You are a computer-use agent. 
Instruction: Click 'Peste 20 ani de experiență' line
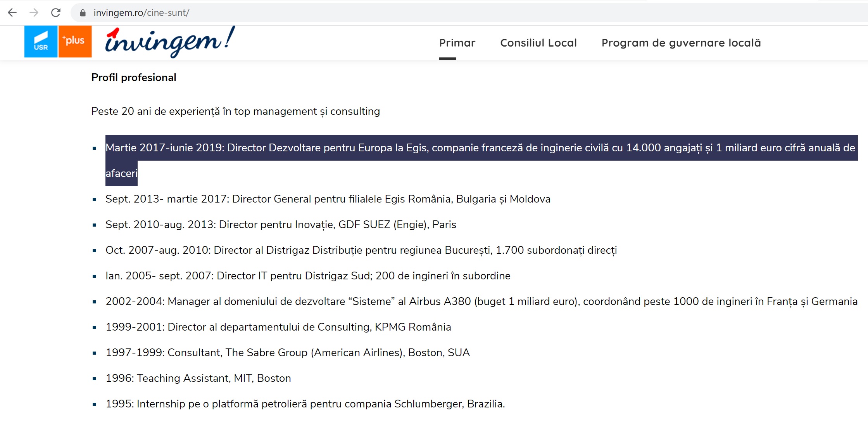pos(236,111)
